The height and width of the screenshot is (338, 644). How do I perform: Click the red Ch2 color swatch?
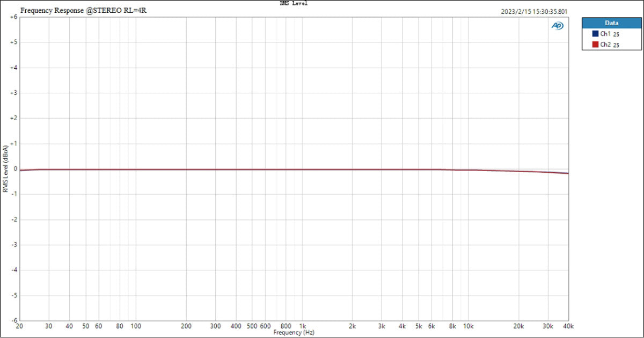(595, 45)
